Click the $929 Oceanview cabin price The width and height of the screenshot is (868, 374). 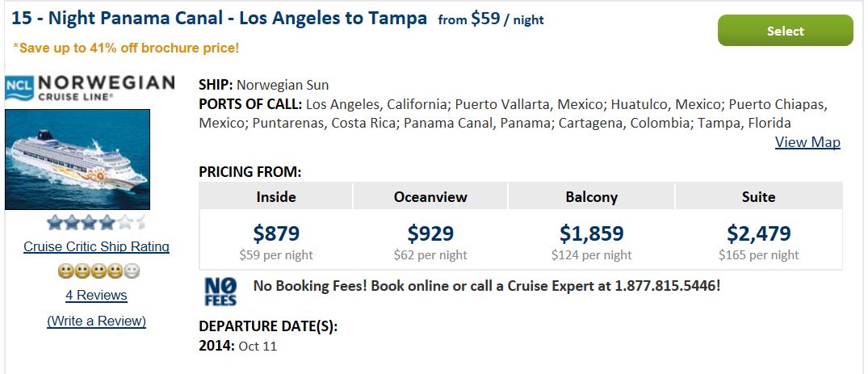430,233
